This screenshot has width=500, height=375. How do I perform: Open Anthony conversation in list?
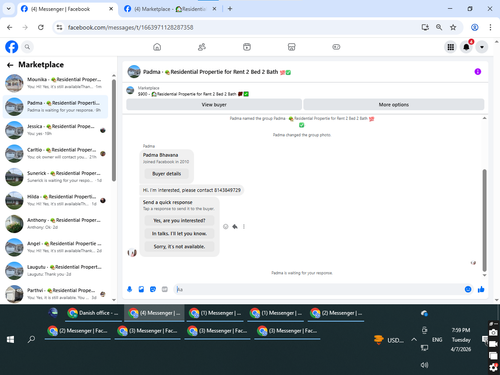pyautogui.click(x=55, y=224)
